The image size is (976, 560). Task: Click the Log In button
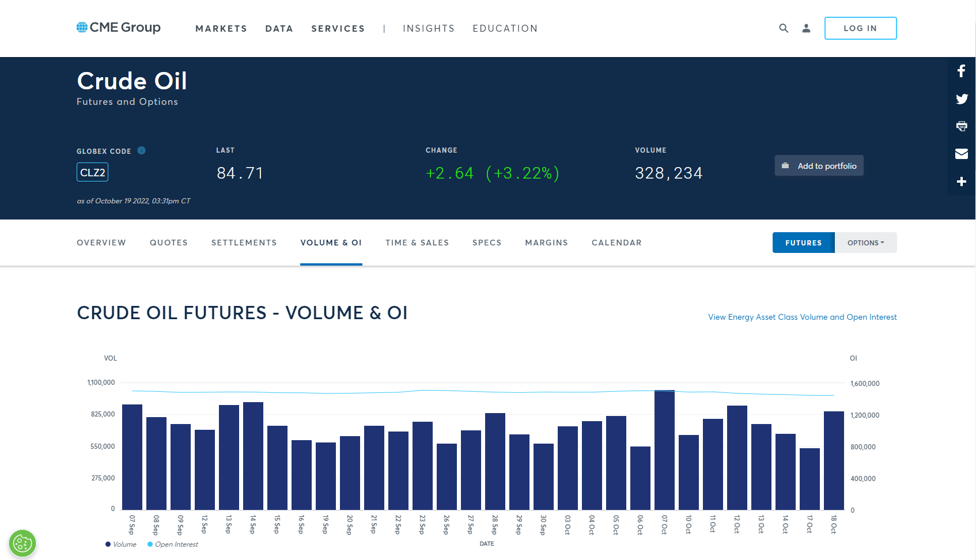pos(861,28)
